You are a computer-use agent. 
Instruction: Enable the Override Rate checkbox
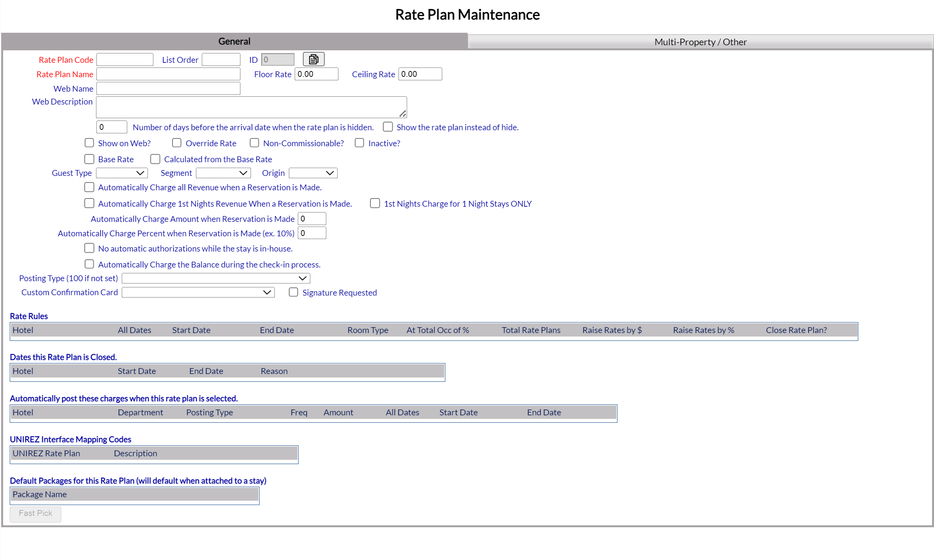coord(177,143)
